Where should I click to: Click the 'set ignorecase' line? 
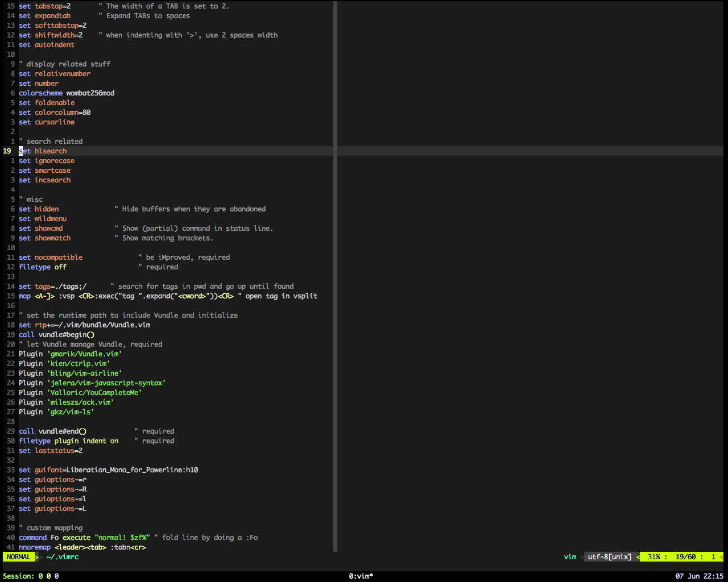(47, 161)
